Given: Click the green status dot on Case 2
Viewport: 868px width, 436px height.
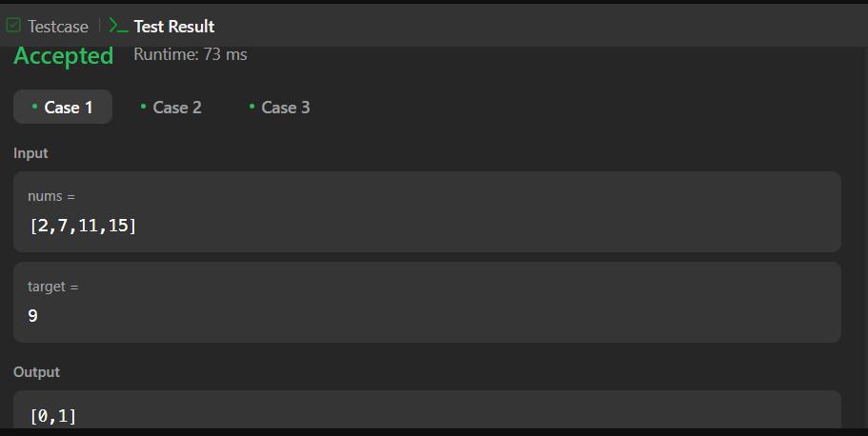Looking at the screenshot, I should (x=143, y=106).
